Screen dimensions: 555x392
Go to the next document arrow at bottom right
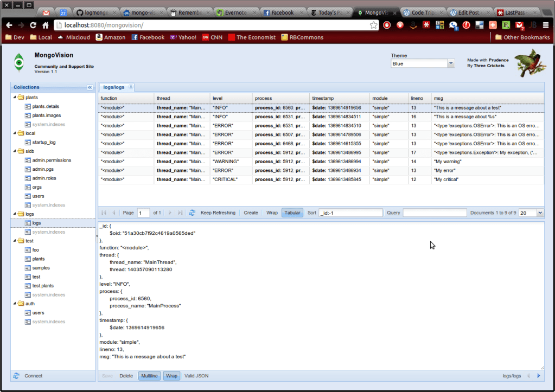point(538,376)
